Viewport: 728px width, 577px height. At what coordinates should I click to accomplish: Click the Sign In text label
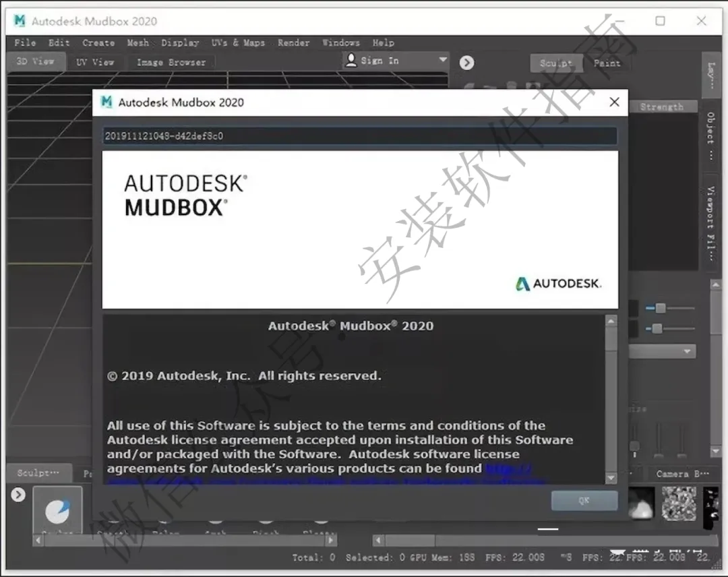(380, 61)
